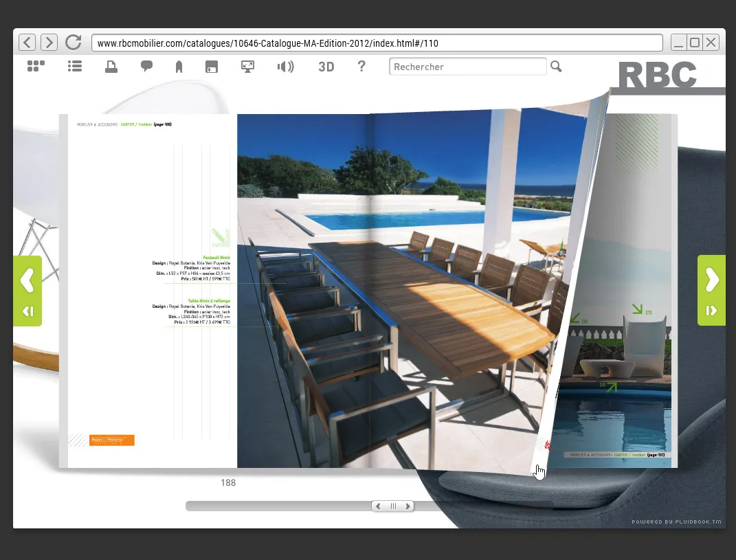Jump to the first page
The width and height of the screenshot is (736, 560).
coord(27,311)
